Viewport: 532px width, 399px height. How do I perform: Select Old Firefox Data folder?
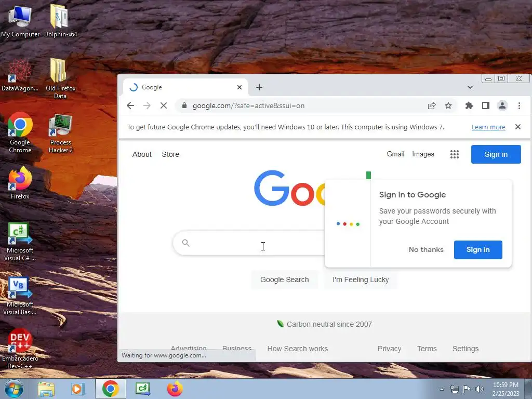(60, 79)
